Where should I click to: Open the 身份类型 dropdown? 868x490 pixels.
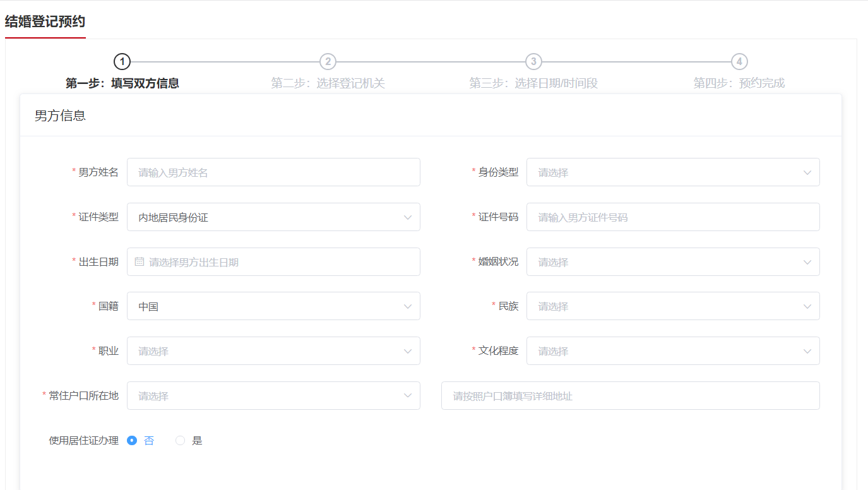[672, 172]
